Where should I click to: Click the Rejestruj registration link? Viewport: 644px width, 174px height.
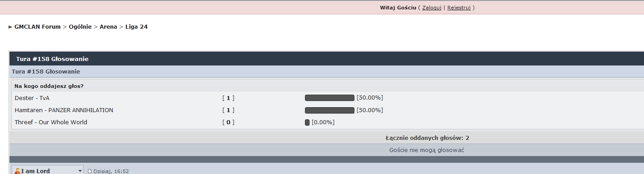pos(459,8)
